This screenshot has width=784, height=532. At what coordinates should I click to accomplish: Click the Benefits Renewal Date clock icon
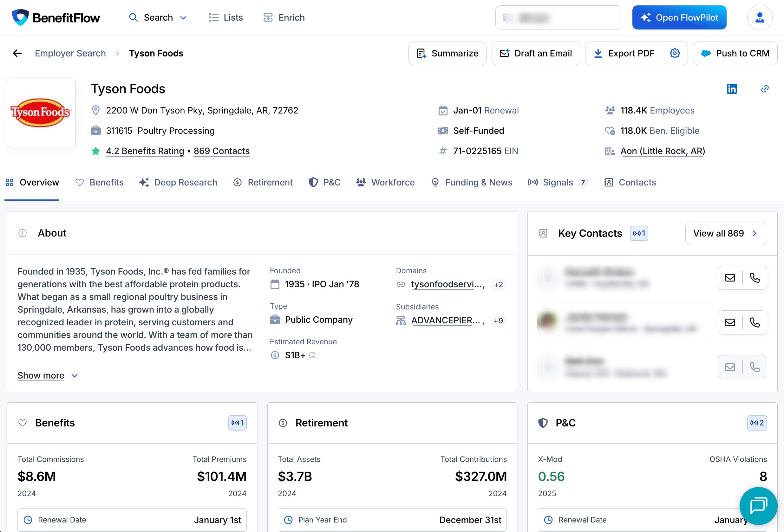(x=28, y=520)
